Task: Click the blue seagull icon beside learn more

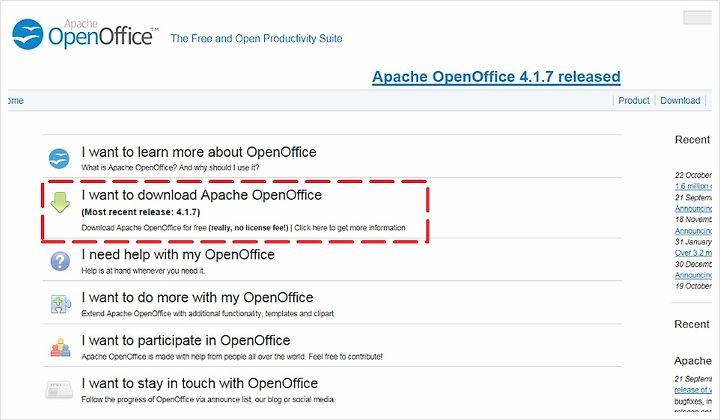Action: pyautogui.click(x=59, y=158)
